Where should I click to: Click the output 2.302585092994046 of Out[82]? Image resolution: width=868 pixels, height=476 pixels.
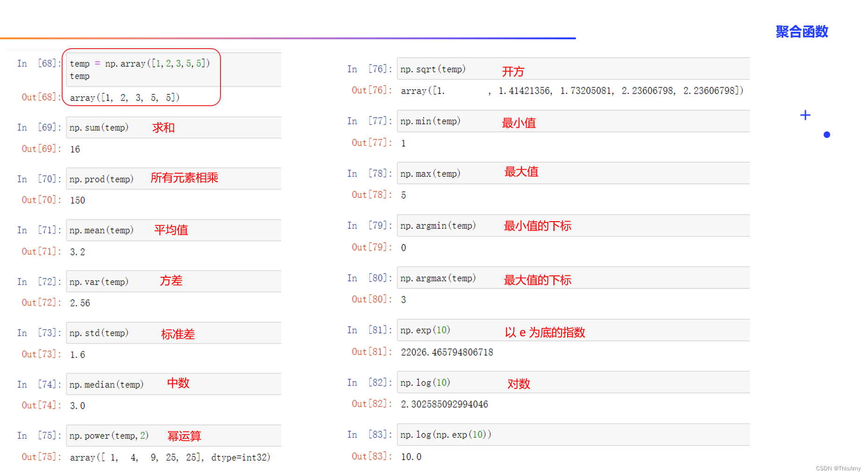coord(444,404)
